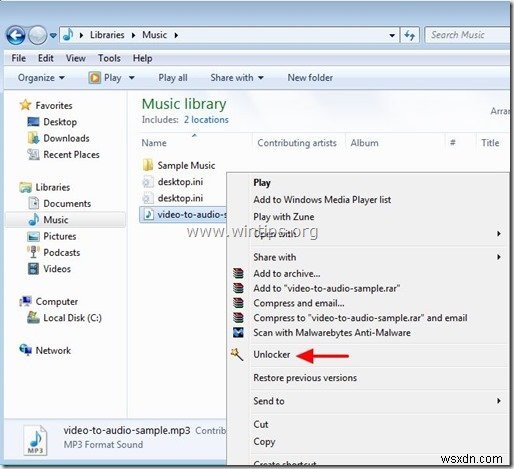Screen dimensions: 514x469
Task: Choose Compress to rar and email
Action: (360, 318)
